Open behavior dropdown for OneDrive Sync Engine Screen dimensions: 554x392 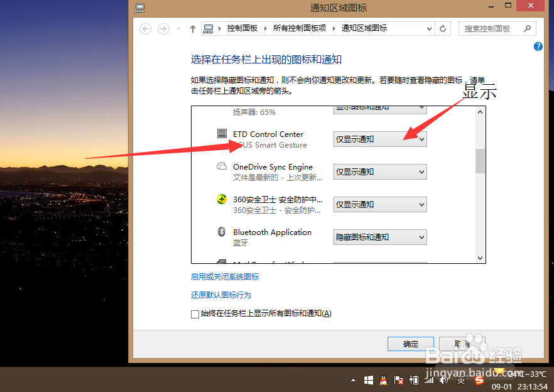pos(380,172)
